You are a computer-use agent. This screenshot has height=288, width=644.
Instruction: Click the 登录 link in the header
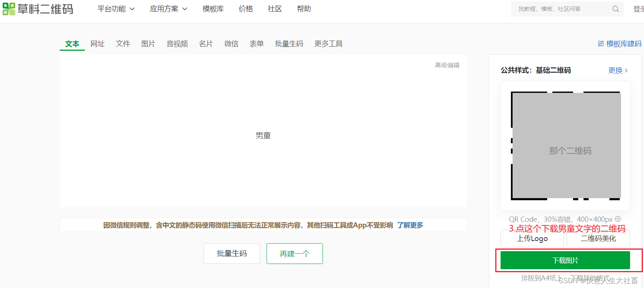(638, 9)
